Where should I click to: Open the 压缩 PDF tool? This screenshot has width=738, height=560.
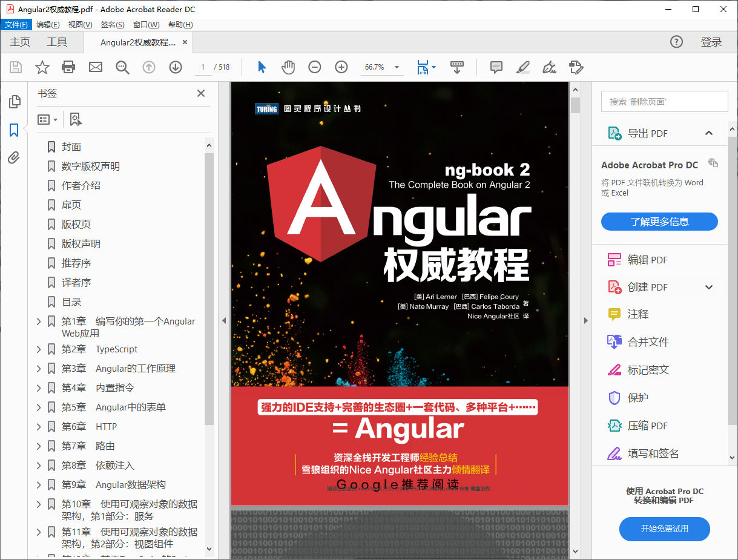coord(648,426)
